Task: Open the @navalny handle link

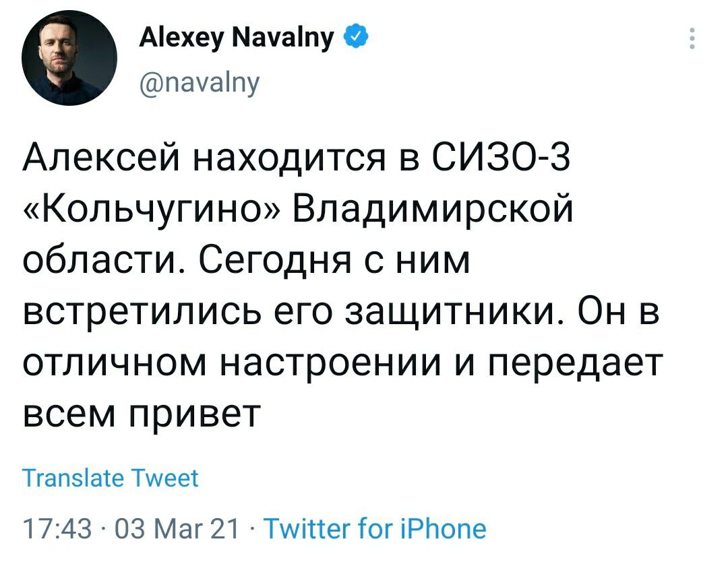Action: point(199,83)
